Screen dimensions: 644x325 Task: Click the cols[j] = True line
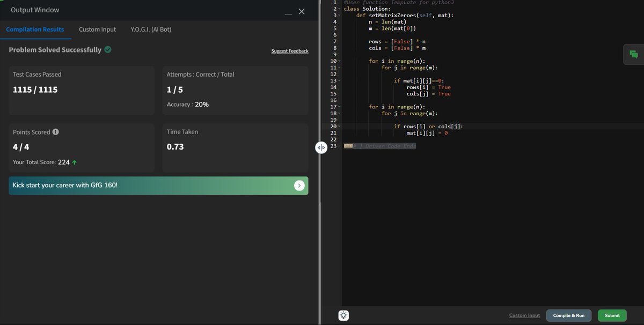[x=429, y=94]
